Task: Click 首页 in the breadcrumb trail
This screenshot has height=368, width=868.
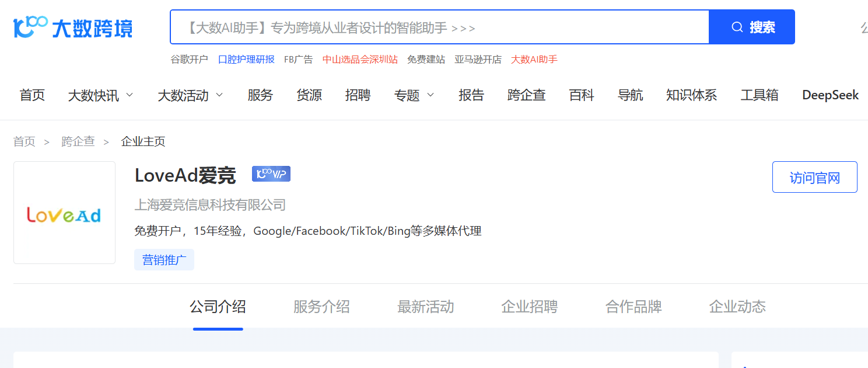Action: coord(24,141)
